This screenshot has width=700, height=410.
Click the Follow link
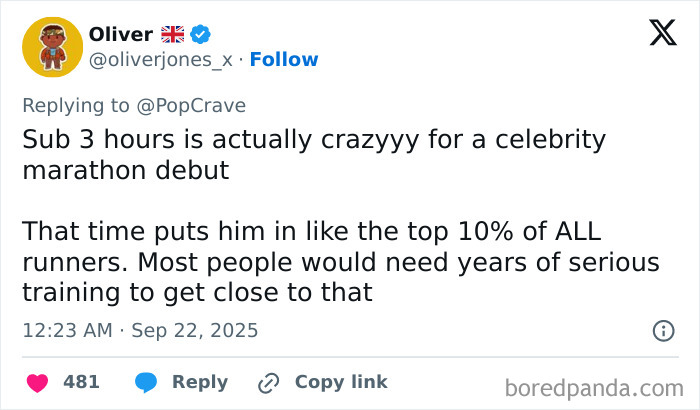284,59
